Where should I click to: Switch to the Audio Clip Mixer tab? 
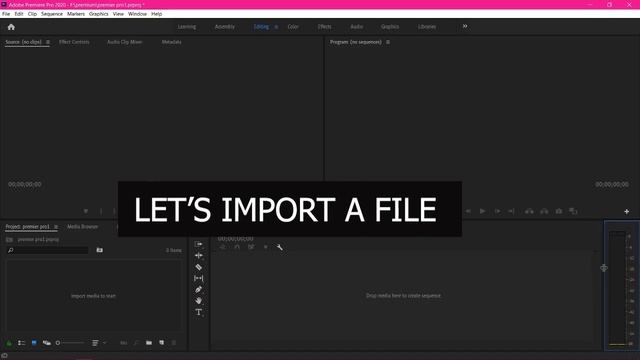(x=124, y=42)
